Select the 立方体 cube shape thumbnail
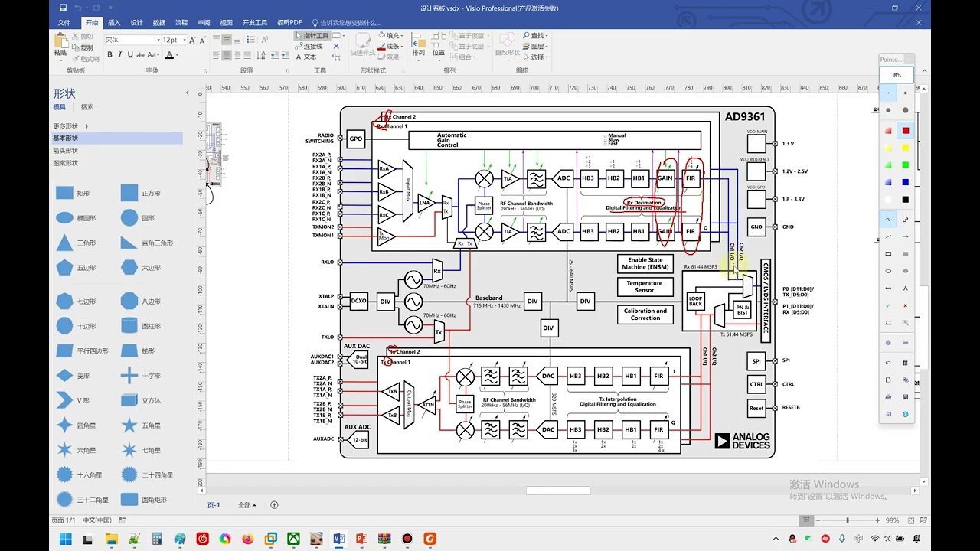This screenshot has width=980, height=551. [x=129, y=400]
